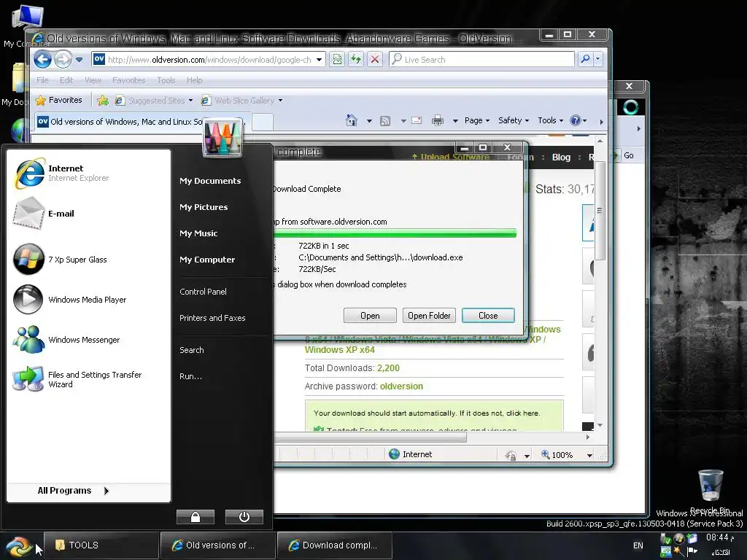Click Add to Favorites Bar star icon
The width and height of the screenshot is (747, 560).
[x=103, y=101]
